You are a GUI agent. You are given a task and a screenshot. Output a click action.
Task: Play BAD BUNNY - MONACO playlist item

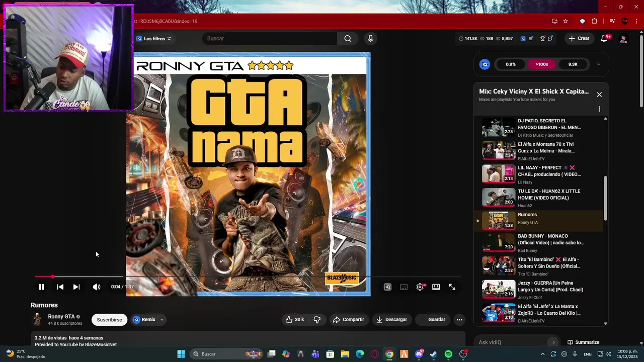point(538,243)
